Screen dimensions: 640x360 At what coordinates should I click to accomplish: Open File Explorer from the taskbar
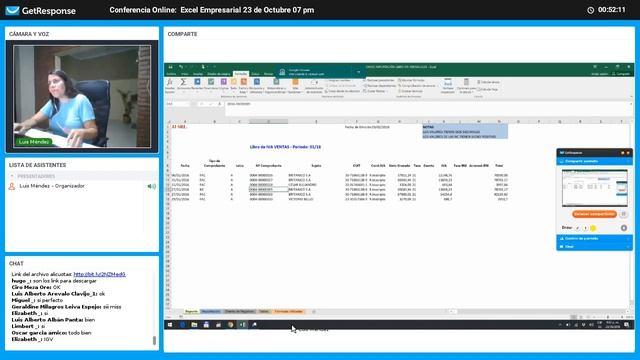tap(194, 324)
